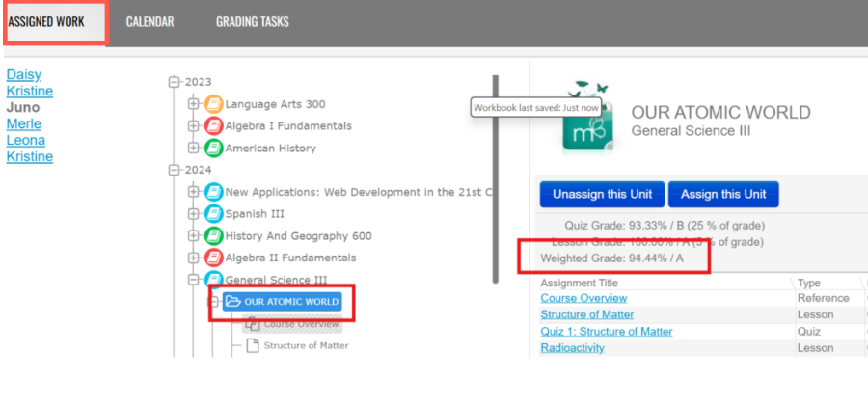Expand the Spanish III course node
Viewport: 868px width, 407px height.
tap(194, 214)
